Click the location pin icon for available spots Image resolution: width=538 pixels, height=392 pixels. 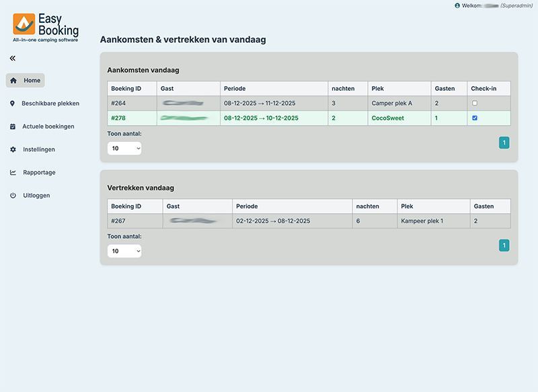point(13,104)
